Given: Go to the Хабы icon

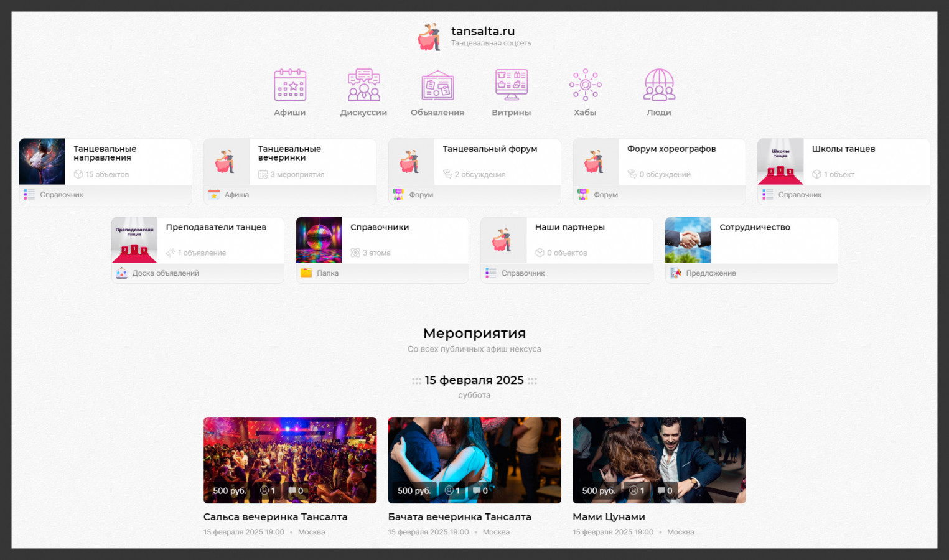Looking at the screenshot, I should pyautogui.click(x=585, y=85).
